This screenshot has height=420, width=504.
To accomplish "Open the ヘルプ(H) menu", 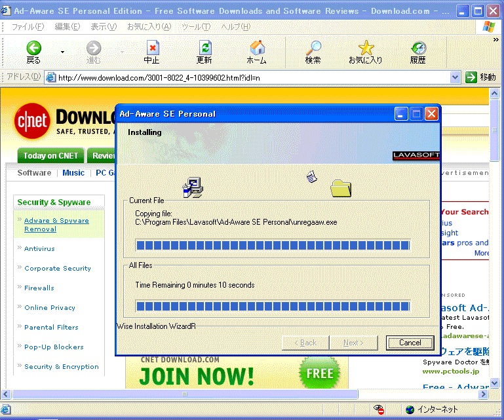I will click(x=235, y=27).
